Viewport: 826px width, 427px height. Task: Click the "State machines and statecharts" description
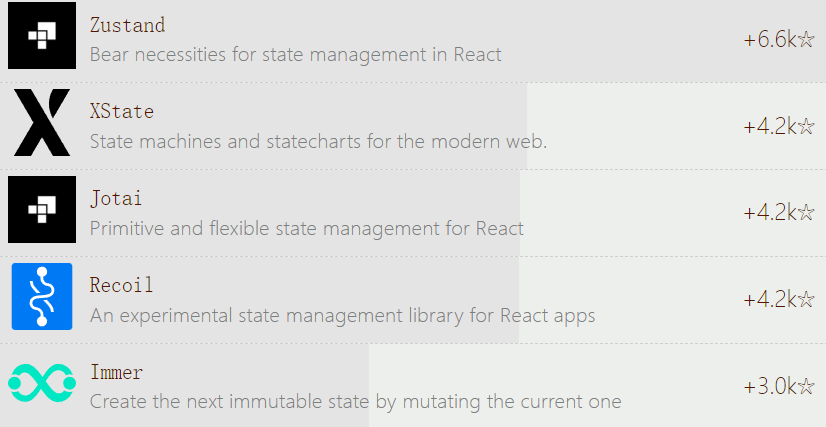point(318,141)
